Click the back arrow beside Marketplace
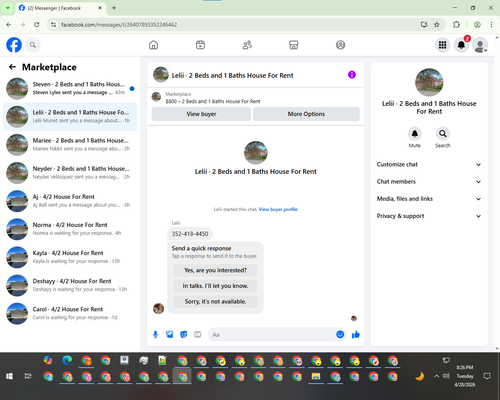 12,67
